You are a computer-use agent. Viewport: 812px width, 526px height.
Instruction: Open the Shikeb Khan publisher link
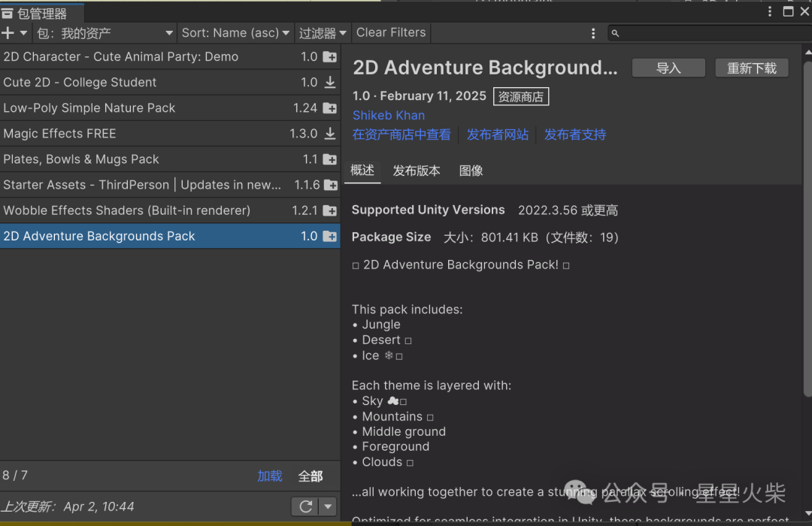[x=389, y=116]
